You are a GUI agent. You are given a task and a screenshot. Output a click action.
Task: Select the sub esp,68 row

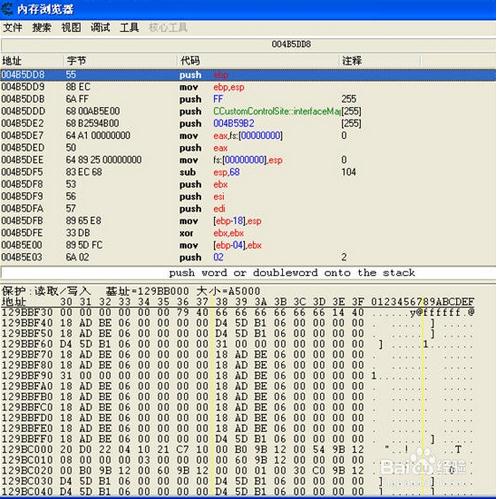tap(248, 172)
